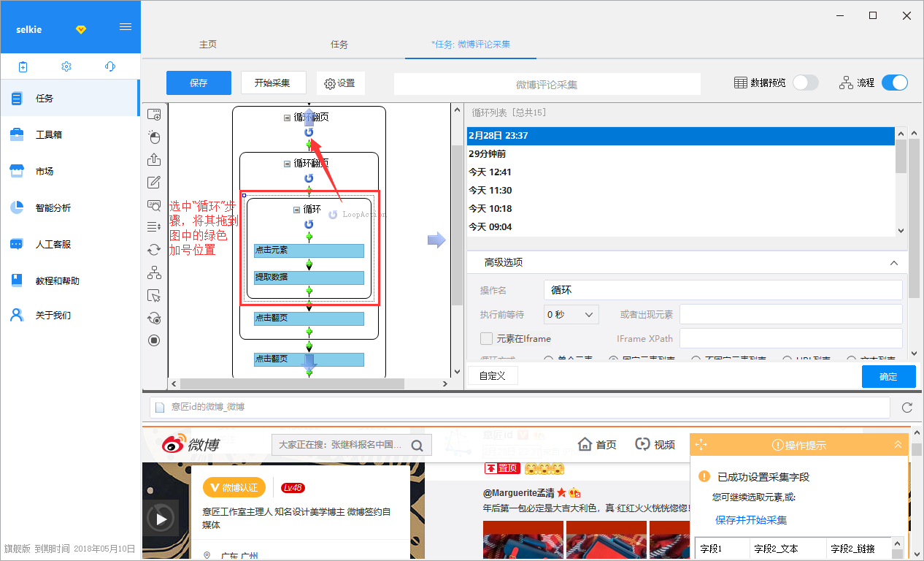Click the 自定义 button
Screen dimensions: 924x561
493,375
